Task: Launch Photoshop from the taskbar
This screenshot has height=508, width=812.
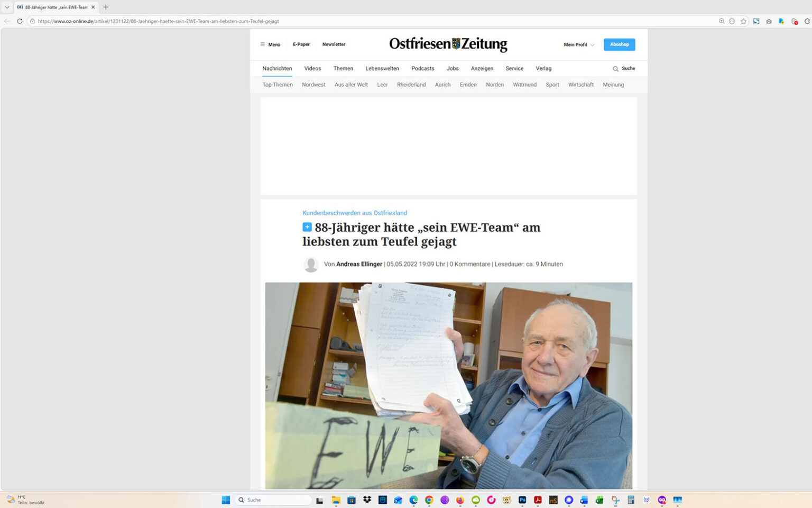Action: [x=522, y=500]
